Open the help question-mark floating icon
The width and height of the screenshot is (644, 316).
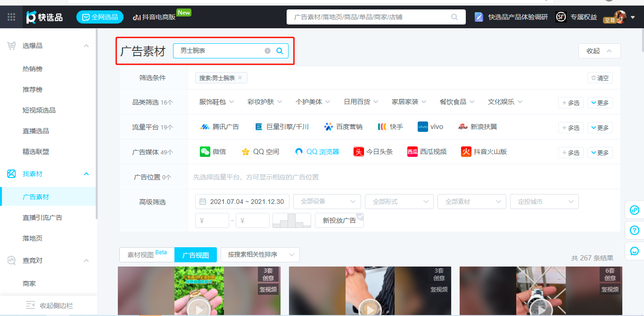click(635, 231)
